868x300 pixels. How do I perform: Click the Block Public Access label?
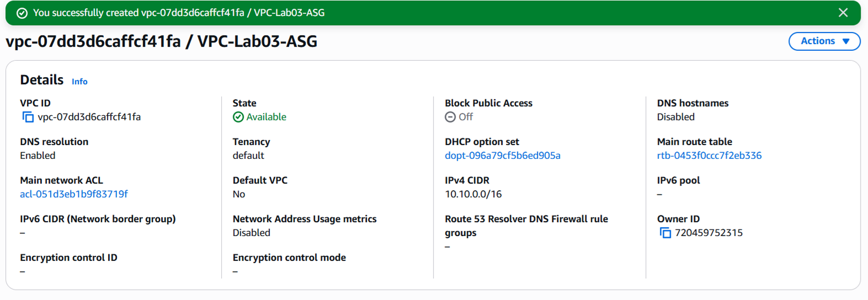point(488,103)
